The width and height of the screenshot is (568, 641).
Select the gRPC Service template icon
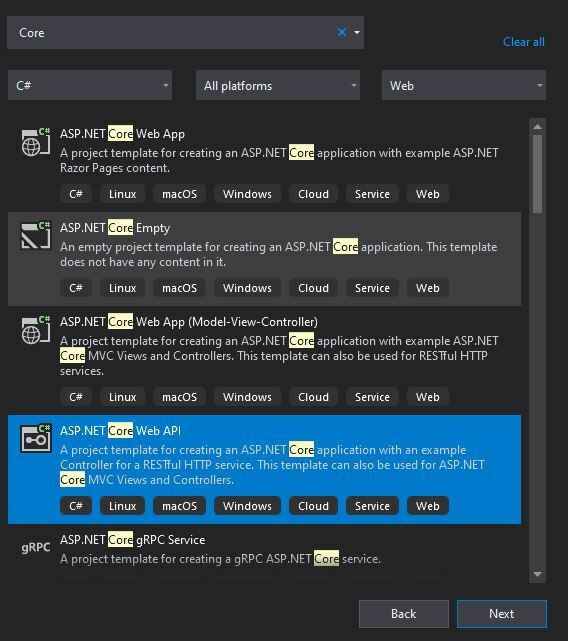click(x=36, y=547)
